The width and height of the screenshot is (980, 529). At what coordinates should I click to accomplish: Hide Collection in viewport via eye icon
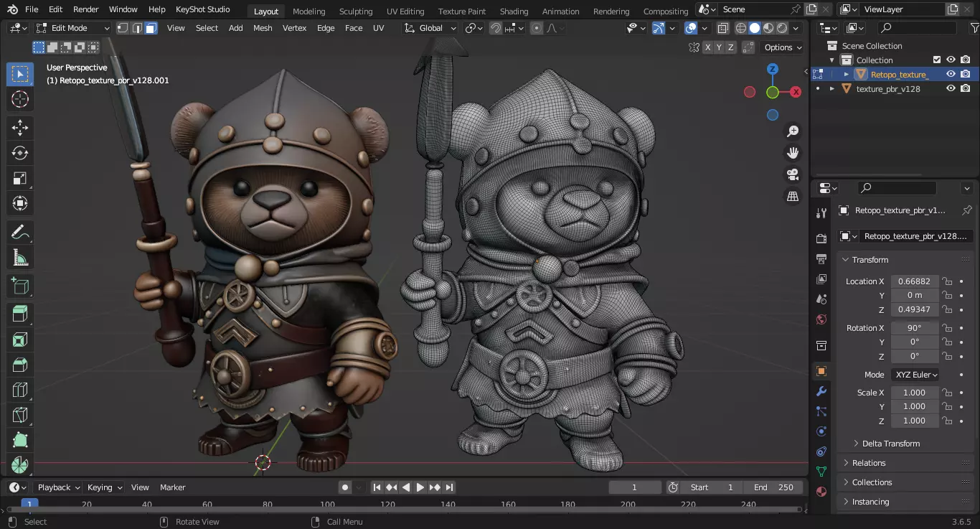pyautogui.click(x=951, y=60)
